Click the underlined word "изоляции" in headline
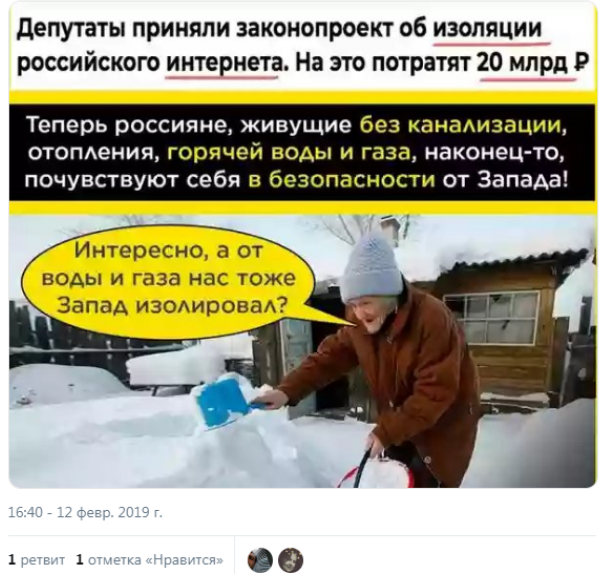 488,28
